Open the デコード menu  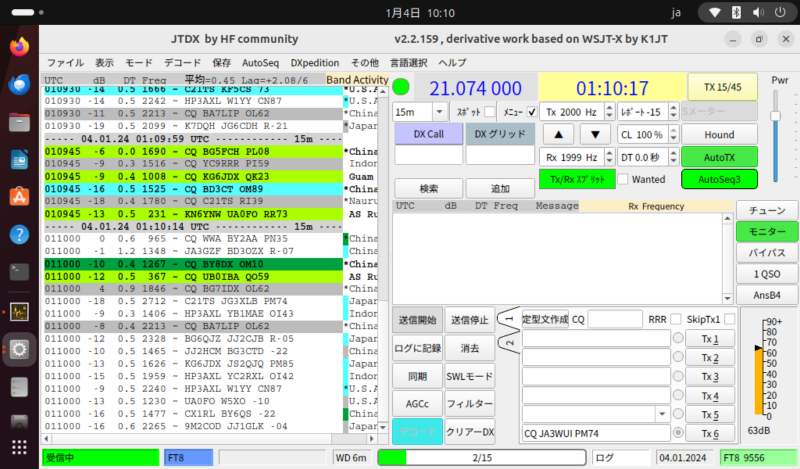[x=182, y=63]
